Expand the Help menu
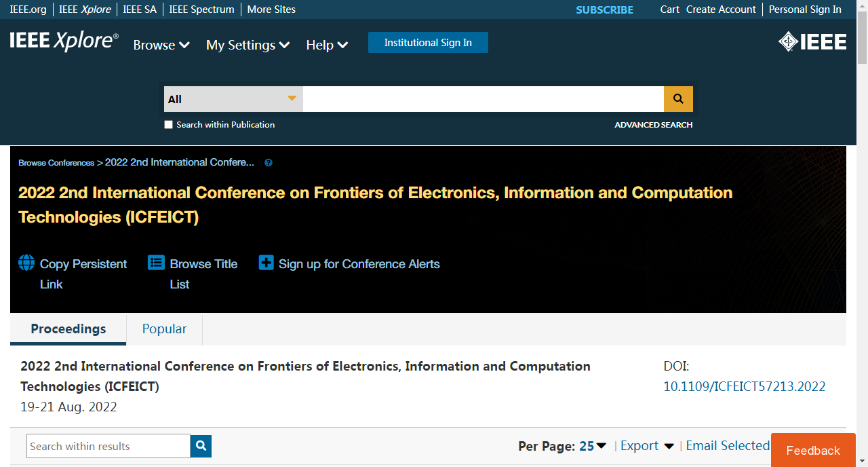The height and width of the screenshot is (467, 868). point(327,45)
